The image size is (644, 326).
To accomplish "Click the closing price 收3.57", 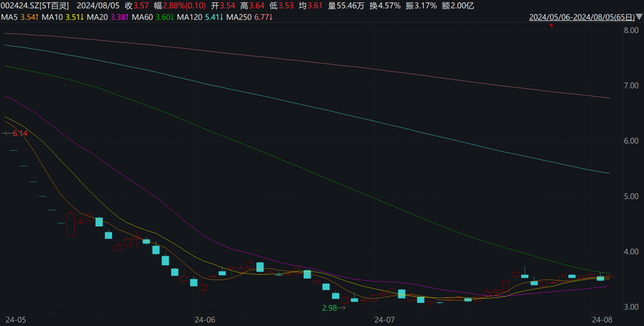I will tap(135, 6).
